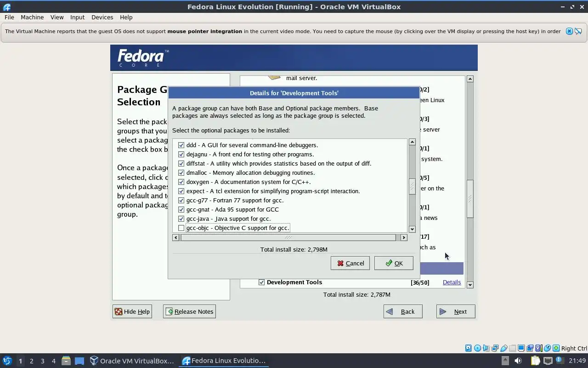Switch to workspace 3
This screenshot has width=588, height=368.
tap(42, 361)
